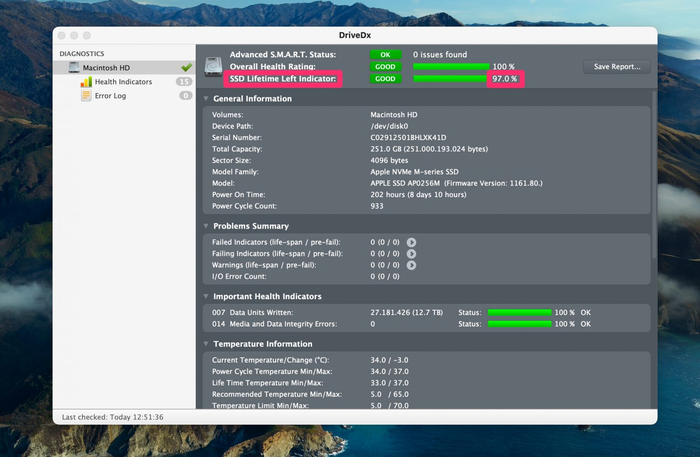Click Power Cycle Count value 933
The width and height of the screenshot is (700, 457).
[x=377, y=206]
